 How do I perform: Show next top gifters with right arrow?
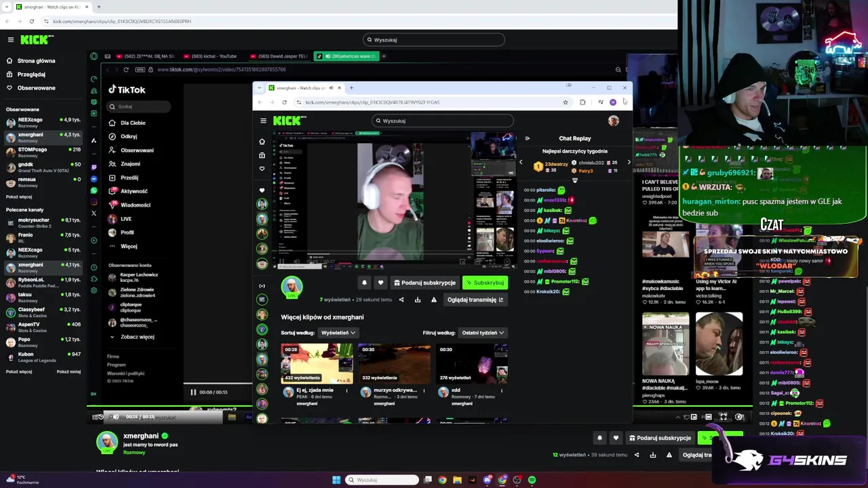tap(629, 162)
